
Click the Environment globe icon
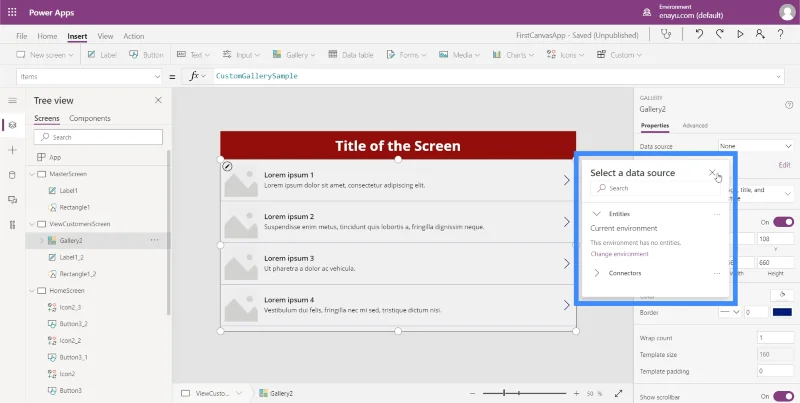[647, 12]
